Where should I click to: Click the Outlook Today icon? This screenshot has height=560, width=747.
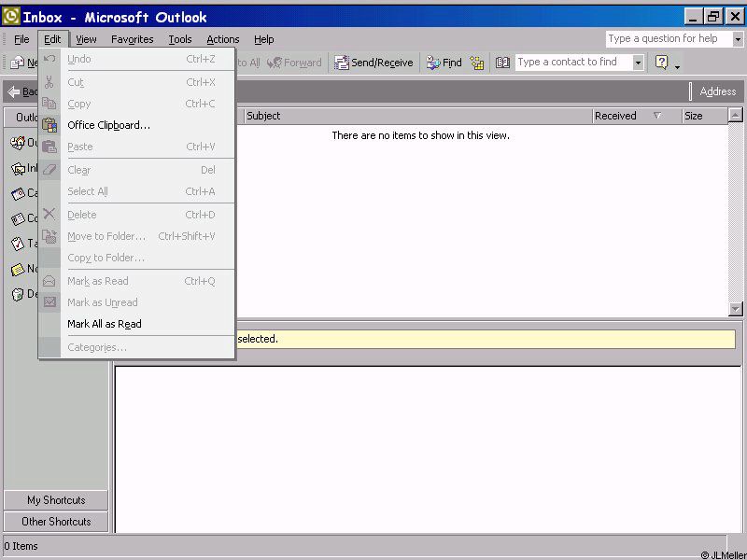pos(19,143)
